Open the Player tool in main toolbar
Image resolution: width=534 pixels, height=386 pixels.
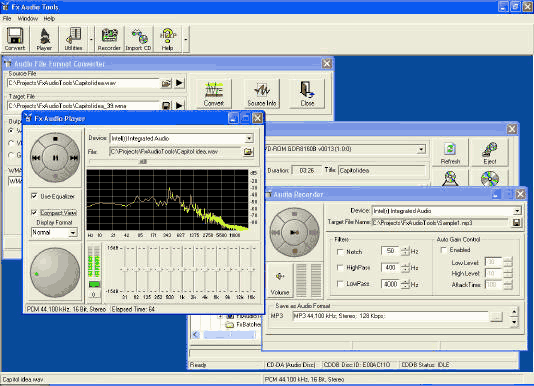(44, 39)
